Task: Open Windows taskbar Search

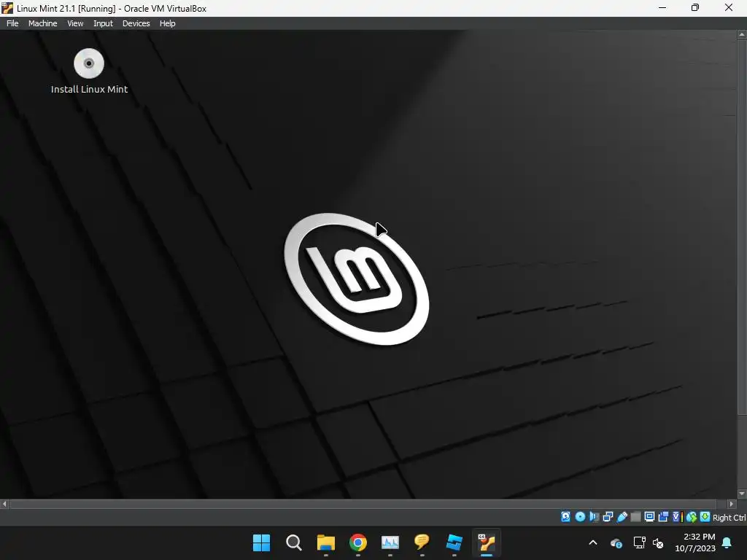Action: tap(293, 542)
